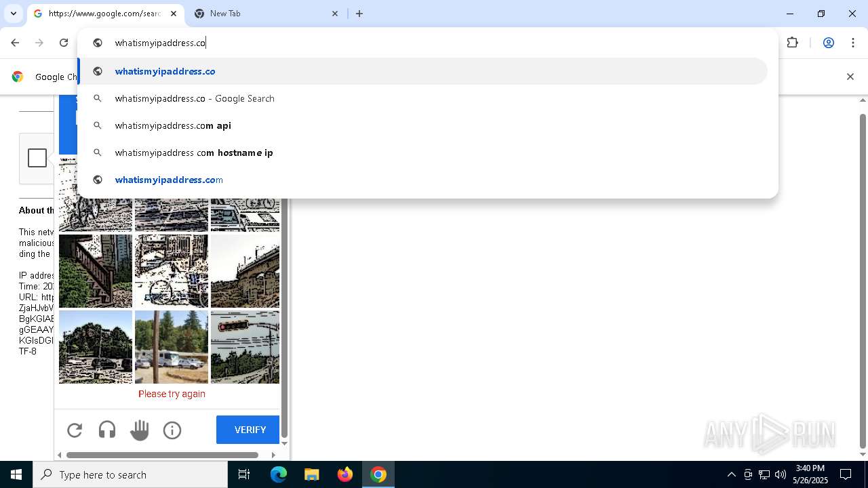
Task: Select whatismyipaddress.co URL suggestion
Action: click(x=422, y=71)
